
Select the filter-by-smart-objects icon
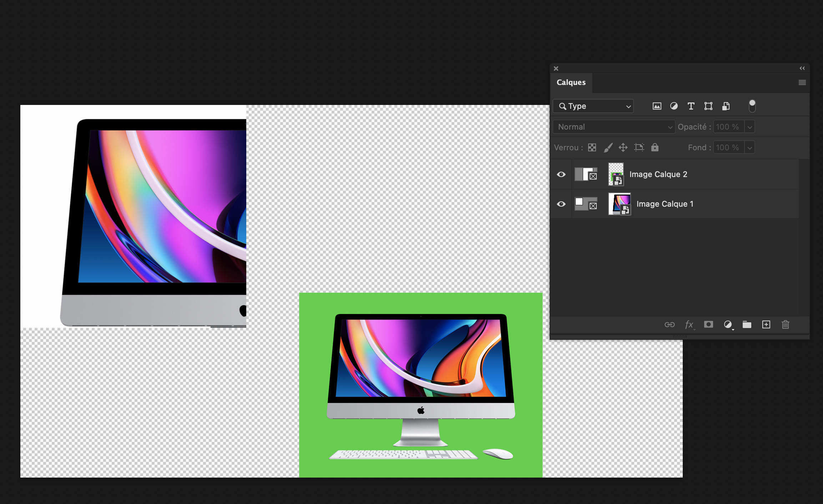726,106
